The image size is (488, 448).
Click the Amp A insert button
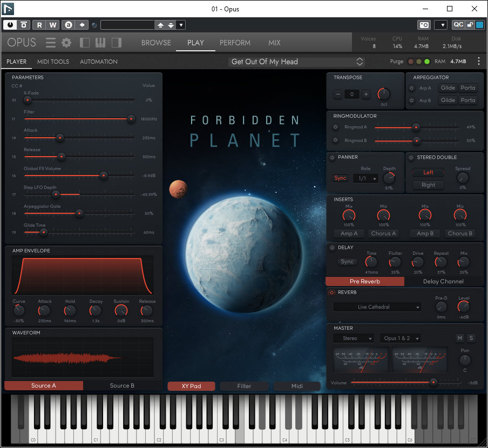(349, 234)
